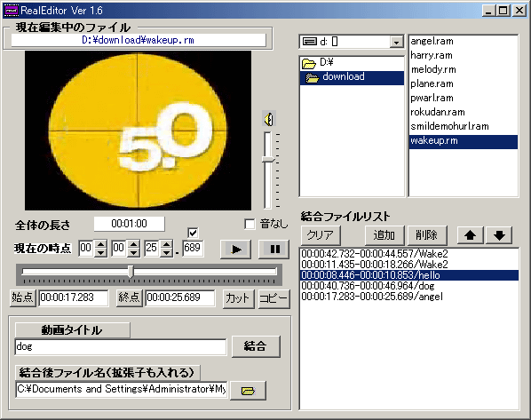Viewport: 531px width, 420px height.
Task: Click the 追加 add button
Action: [384, 235]
